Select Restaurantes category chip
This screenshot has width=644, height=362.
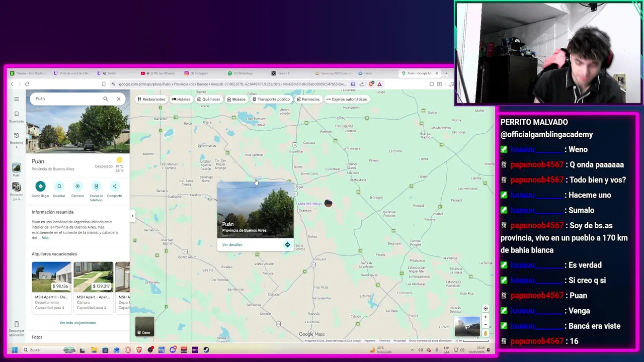click(151, 99)
